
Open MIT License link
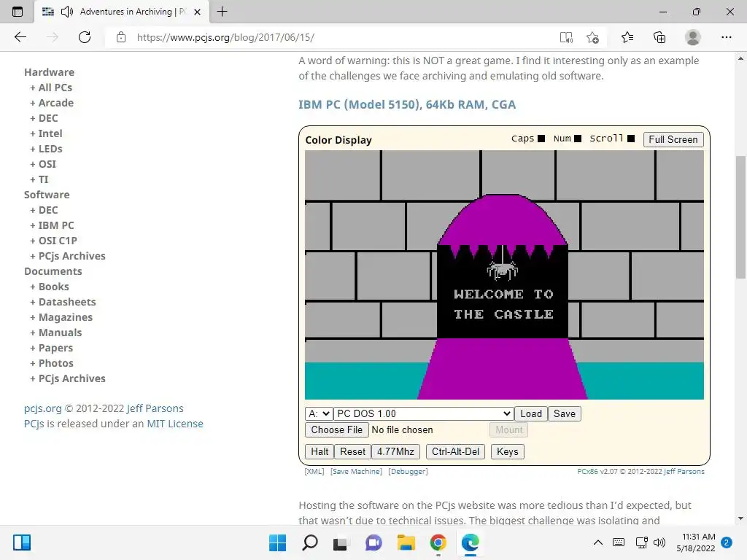[x=175, y=424]
